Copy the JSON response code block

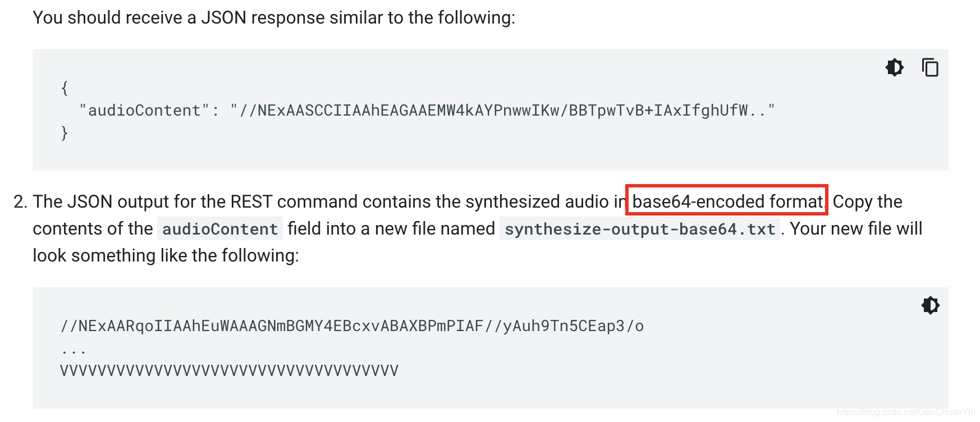click(x=931, y=67)
